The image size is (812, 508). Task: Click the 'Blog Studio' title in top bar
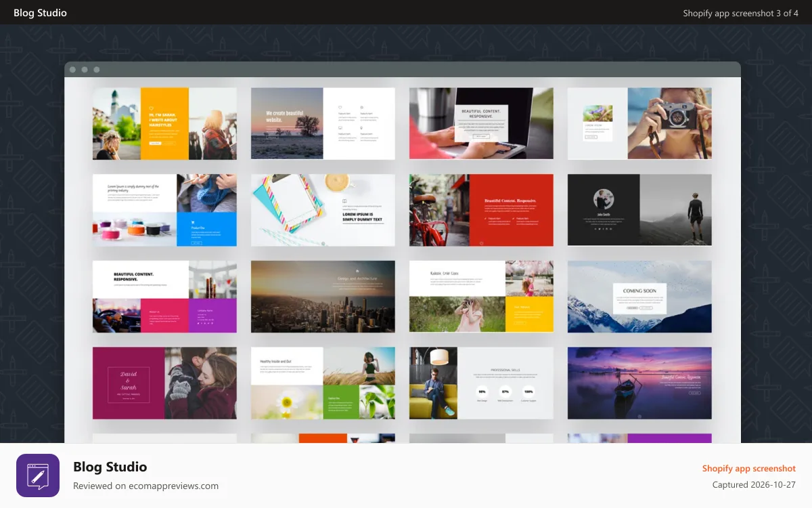tap(40, 13)
